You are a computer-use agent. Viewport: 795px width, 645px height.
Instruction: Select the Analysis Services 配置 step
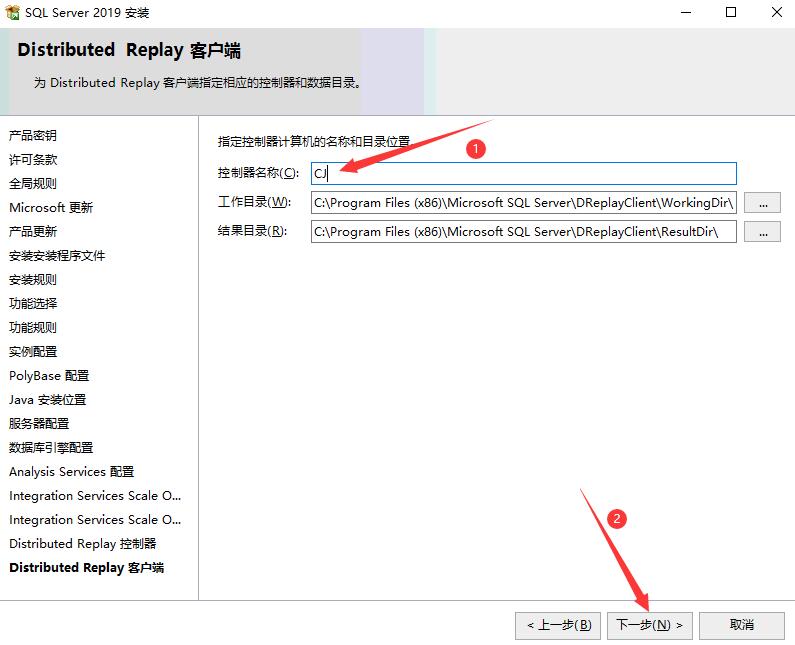pos(71,472)
